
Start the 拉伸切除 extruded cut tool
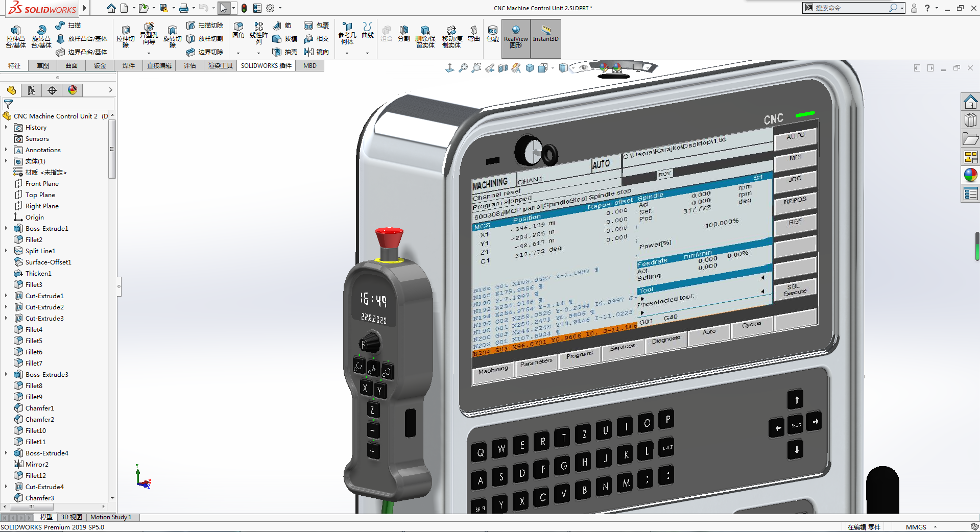(125, 37)
